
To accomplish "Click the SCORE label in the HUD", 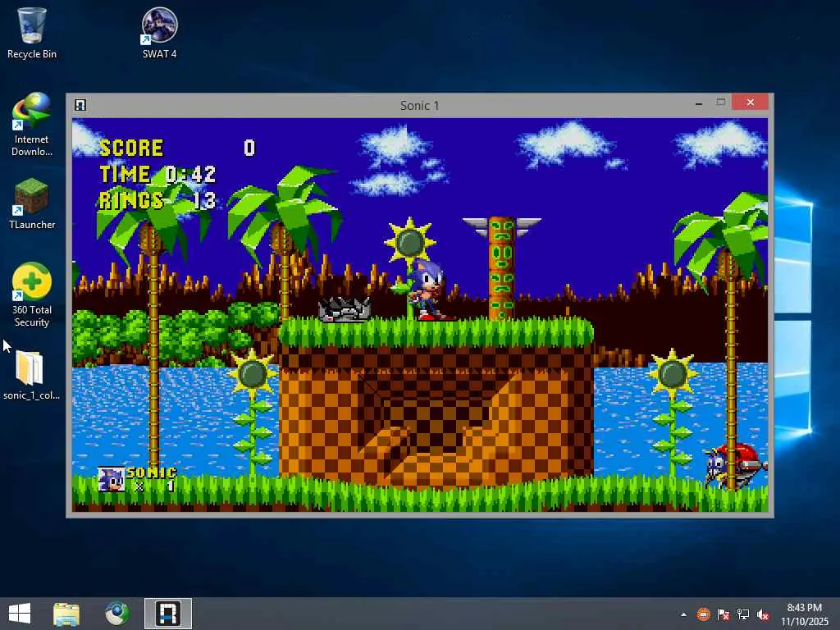I will click(131, 148).
